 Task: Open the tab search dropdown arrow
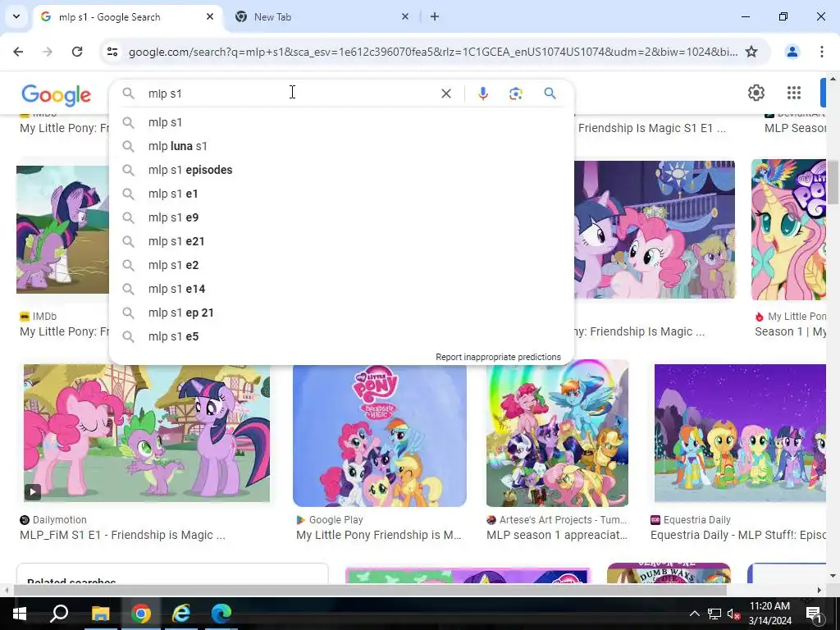(x=16, y=16)
